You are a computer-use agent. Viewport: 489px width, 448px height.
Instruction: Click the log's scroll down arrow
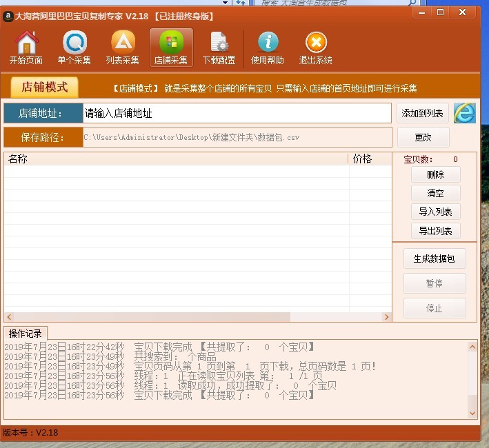click(x=472, y=413)
